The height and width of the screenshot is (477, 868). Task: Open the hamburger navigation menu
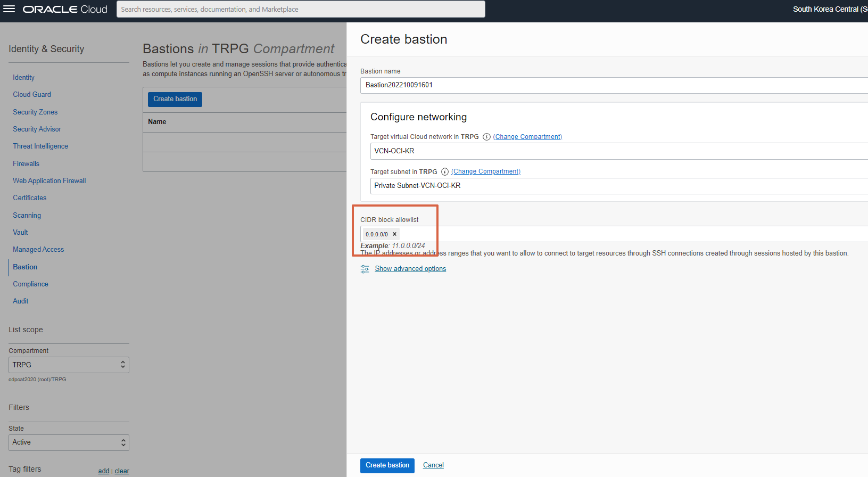tap(9, 9)
